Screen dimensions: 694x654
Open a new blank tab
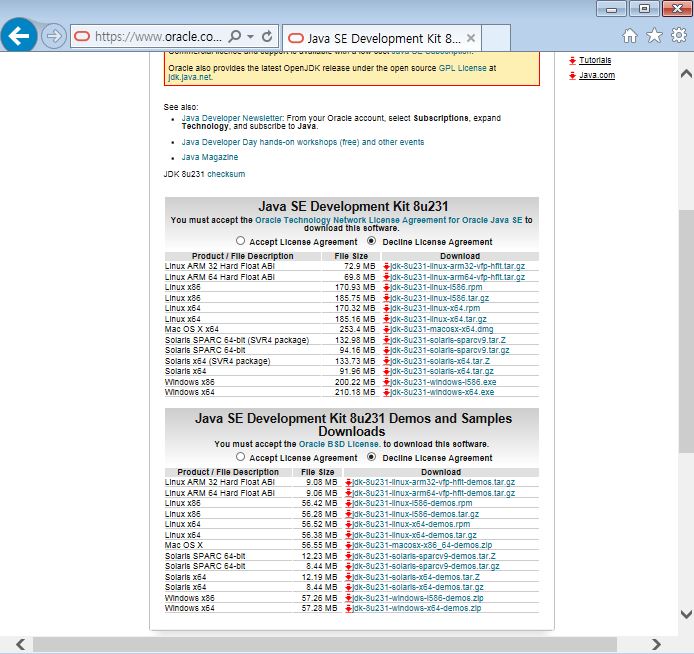[x=496, y=38]
